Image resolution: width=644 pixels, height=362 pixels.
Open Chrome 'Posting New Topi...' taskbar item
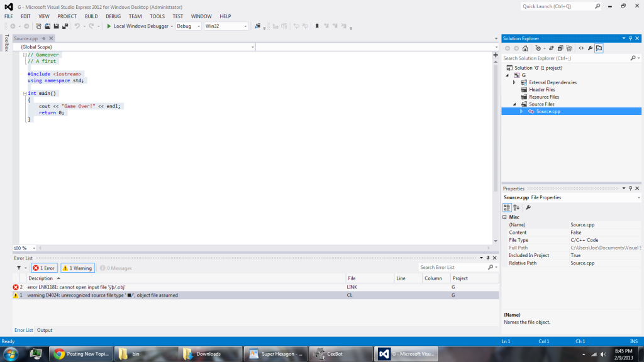point(80,354)
